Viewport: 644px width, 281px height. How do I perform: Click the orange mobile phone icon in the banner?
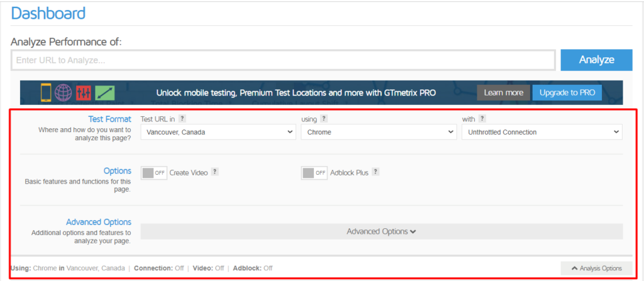click(46, 93)
